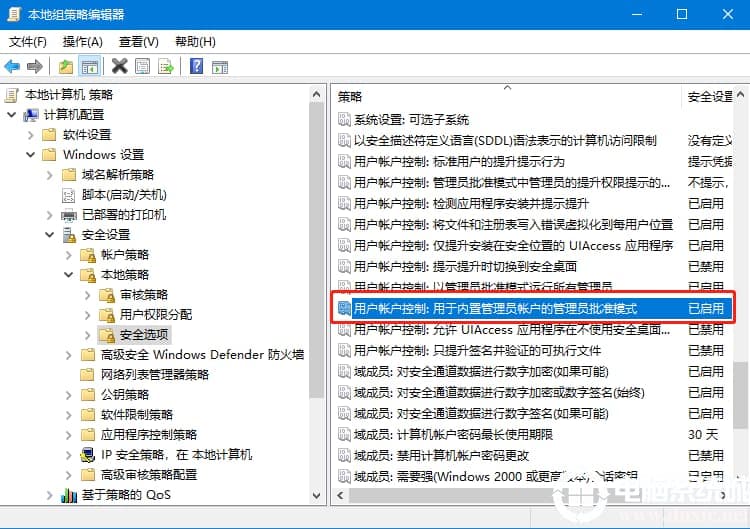Click the up one level folder icon

point(66,66)
